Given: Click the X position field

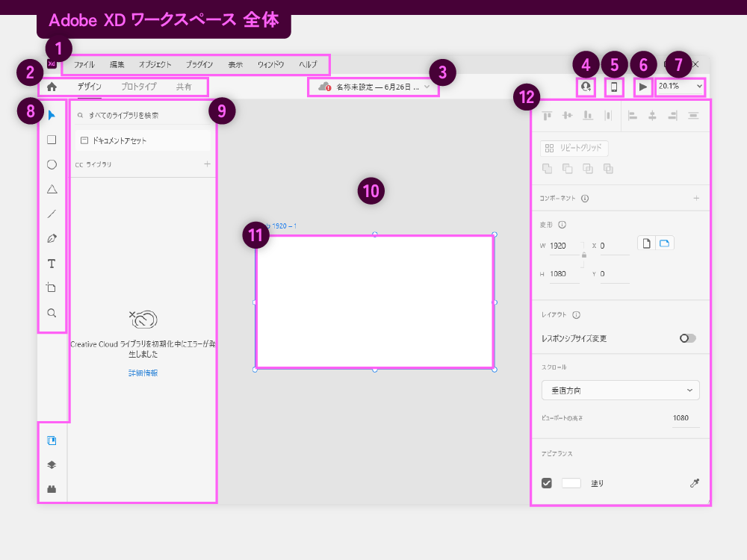Looking at the screenshot, I should pyautogui.click(x=615, y=246).
